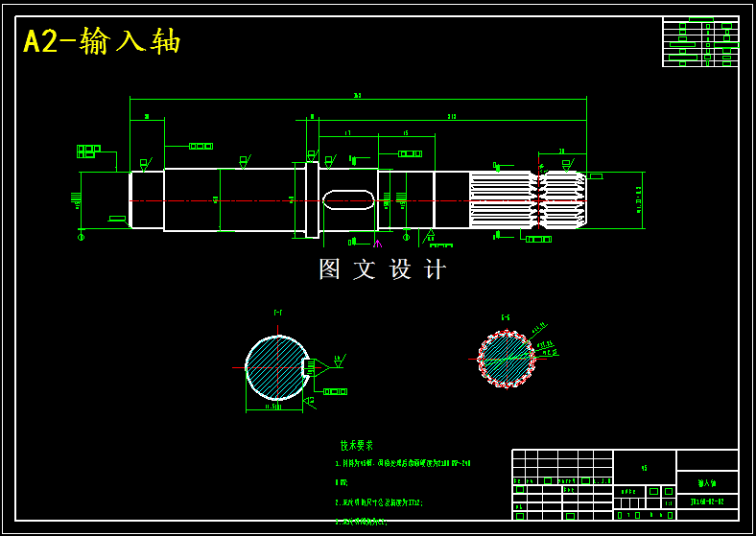756x536 pixels.
Task: Select the stacked tolerance frame left of shaft
Action: (x=88, y=151)
